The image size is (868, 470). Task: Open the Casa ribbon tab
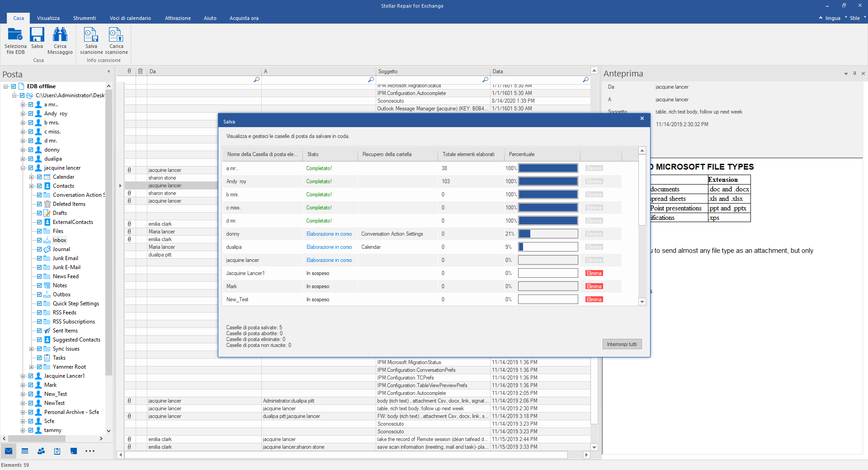[x=19, y=18]
